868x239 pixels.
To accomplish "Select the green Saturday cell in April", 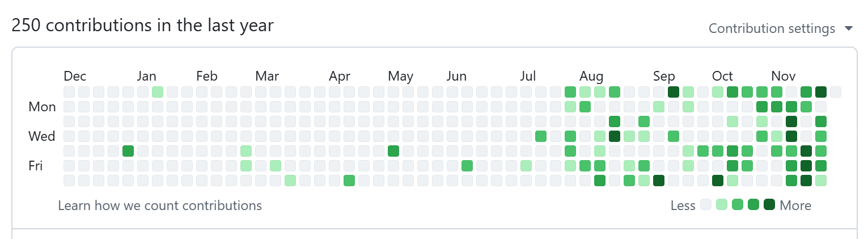I will click(349, 181).
